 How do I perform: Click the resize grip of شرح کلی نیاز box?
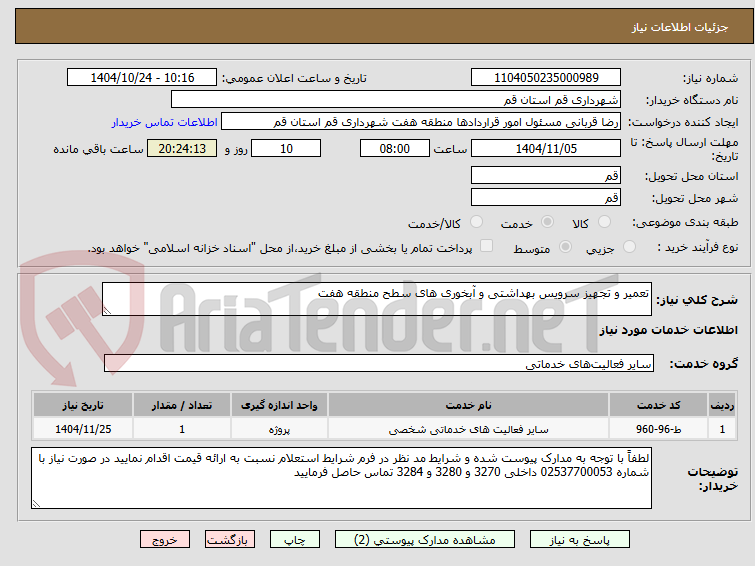[107, 311]
